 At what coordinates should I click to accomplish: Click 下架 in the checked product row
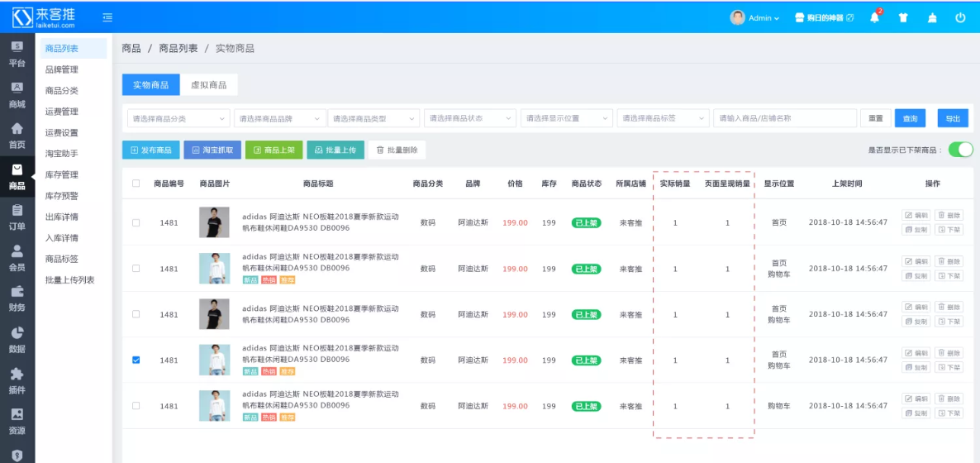pyautogui.click(x=949, y=367)
